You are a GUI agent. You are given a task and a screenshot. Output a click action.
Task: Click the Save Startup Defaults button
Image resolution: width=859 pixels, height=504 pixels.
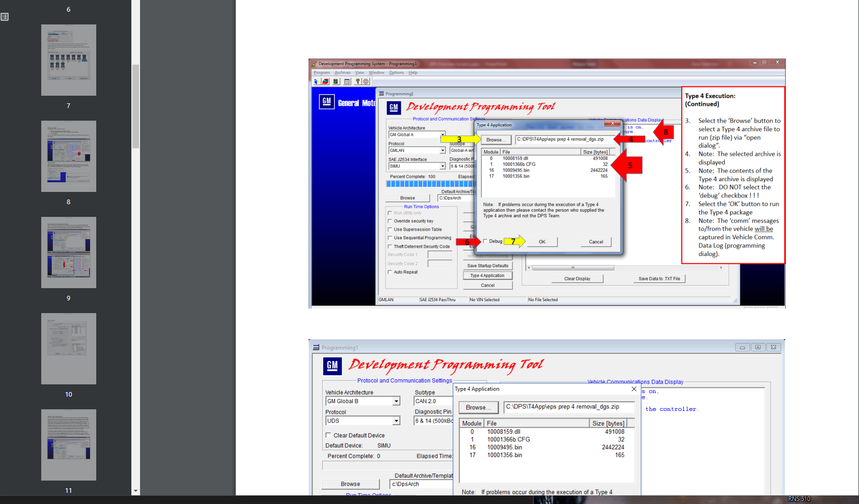click(x=488, y=266)
